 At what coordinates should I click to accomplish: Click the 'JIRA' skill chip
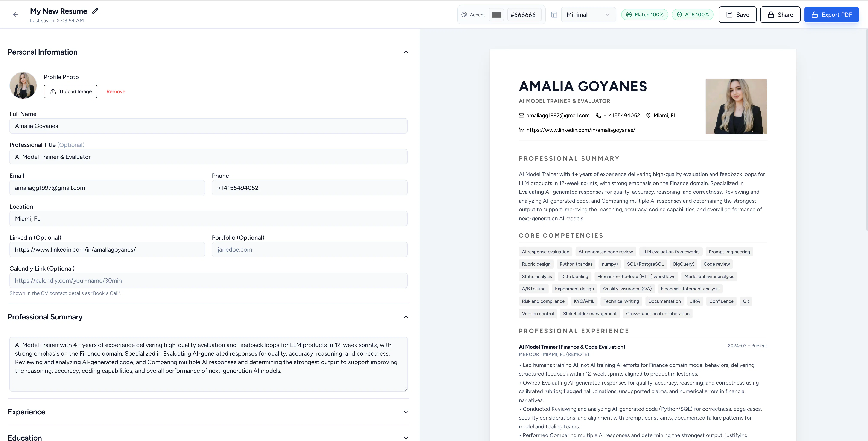695,301
